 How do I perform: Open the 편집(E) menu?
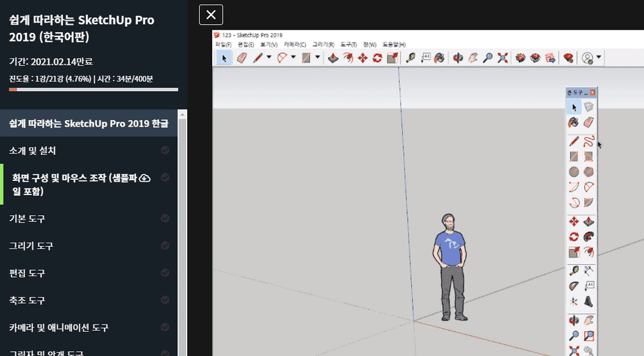246,44
